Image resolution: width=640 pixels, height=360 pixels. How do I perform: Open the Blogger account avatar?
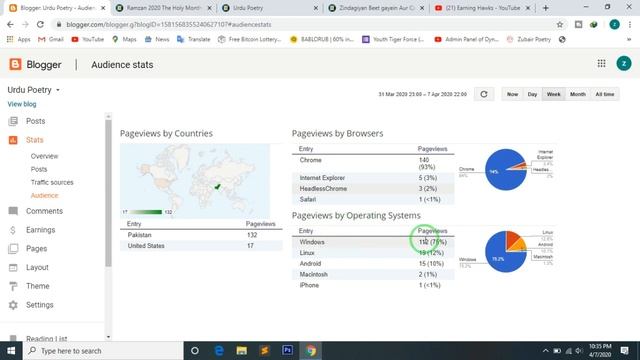(624, 63)
